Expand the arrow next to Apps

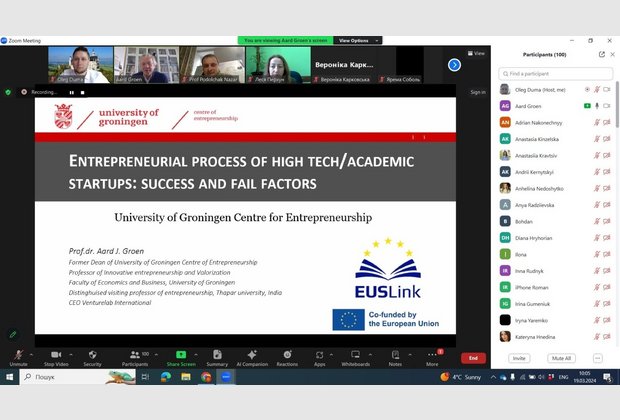pos(331,354)
